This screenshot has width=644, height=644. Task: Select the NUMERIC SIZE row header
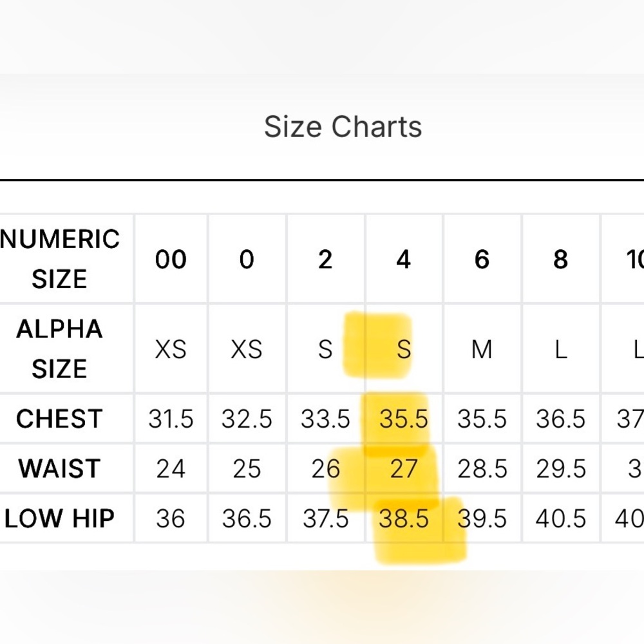[x=59, y=259]
